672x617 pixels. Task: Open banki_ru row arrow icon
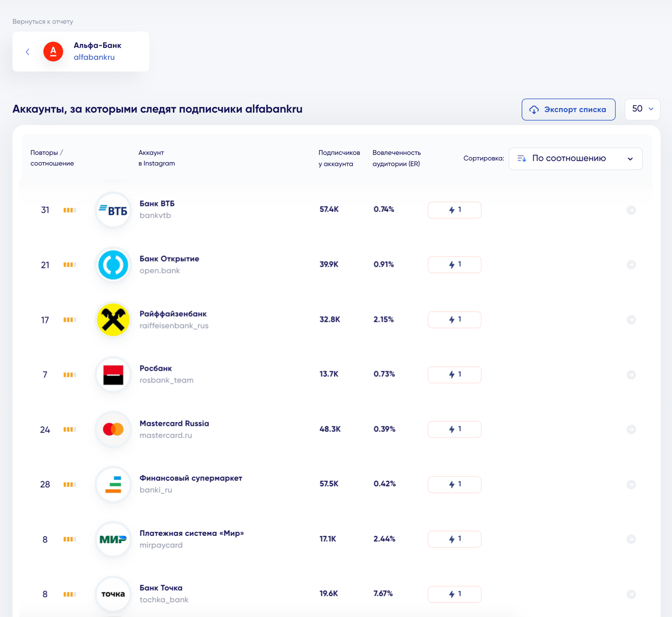(x=631, y=484)
